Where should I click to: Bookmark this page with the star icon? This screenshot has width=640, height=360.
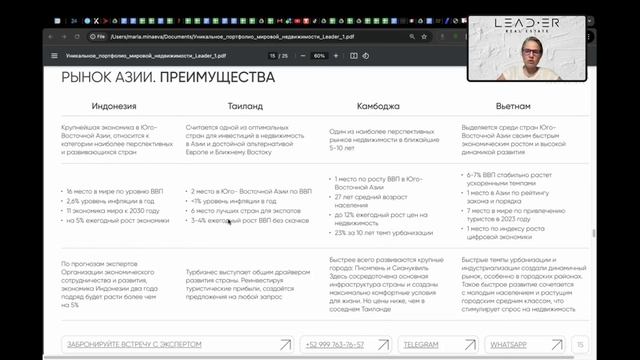coord(424,37)
